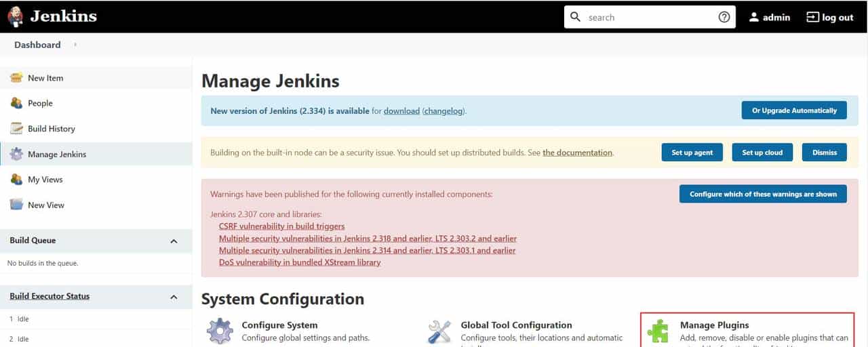Click the Dashboard breadcrumb link
Viewport: 868px width, 347px height.
click(37, 45)
